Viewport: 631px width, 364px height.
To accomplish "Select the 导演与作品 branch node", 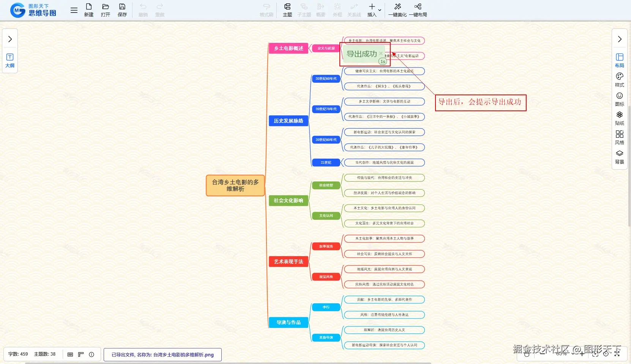I will coord(289,322).
